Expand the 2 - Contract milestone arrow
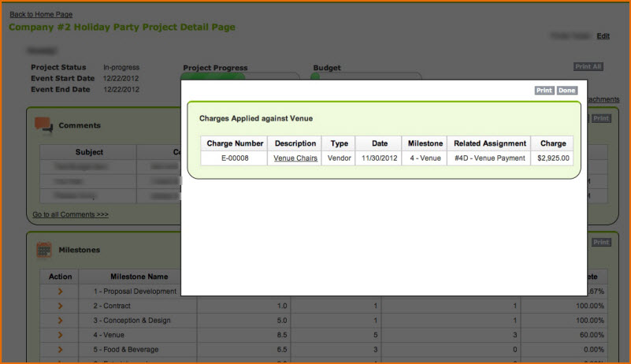 [x=60, y=306]
